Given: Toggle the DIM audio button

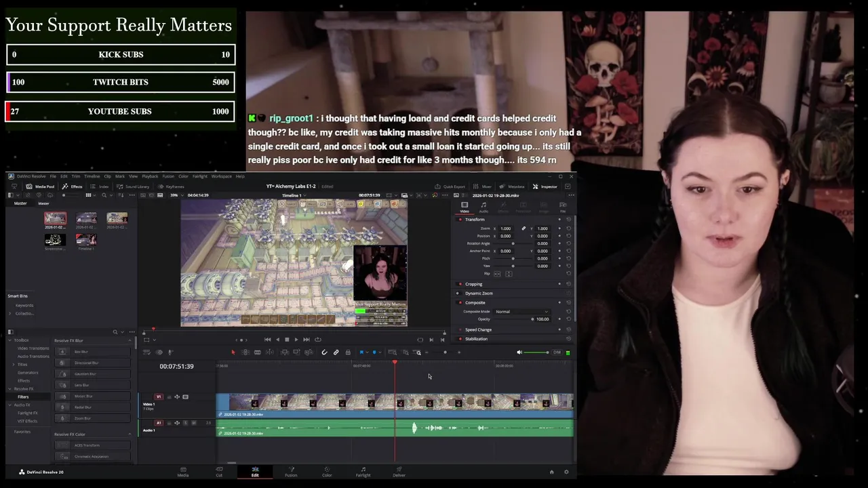Looking at the screenshot, I should pyautogui.click(x=557, y=352).
